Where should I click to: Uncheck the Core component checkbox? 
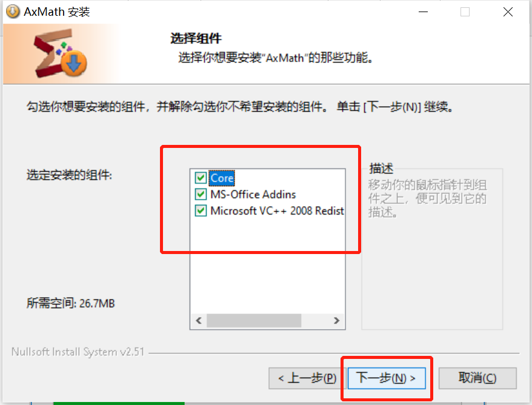pyautogui.click(x=201, y=178)
